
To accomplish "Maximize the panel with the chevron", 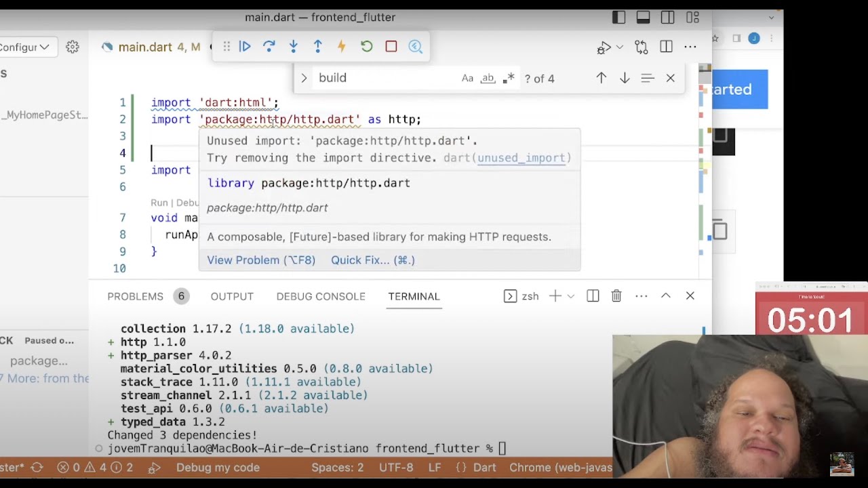I will pyautogui.click(x=666, y=296).
